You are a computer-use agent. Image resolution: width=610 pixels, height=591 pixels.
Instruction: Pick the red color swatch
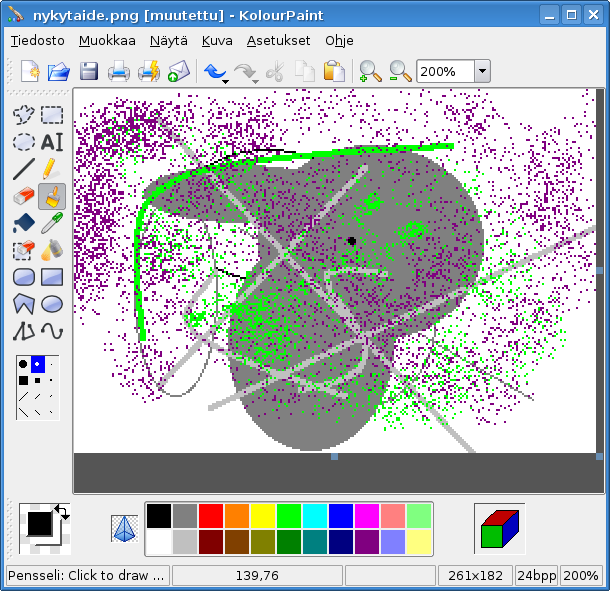click(210, 516)
